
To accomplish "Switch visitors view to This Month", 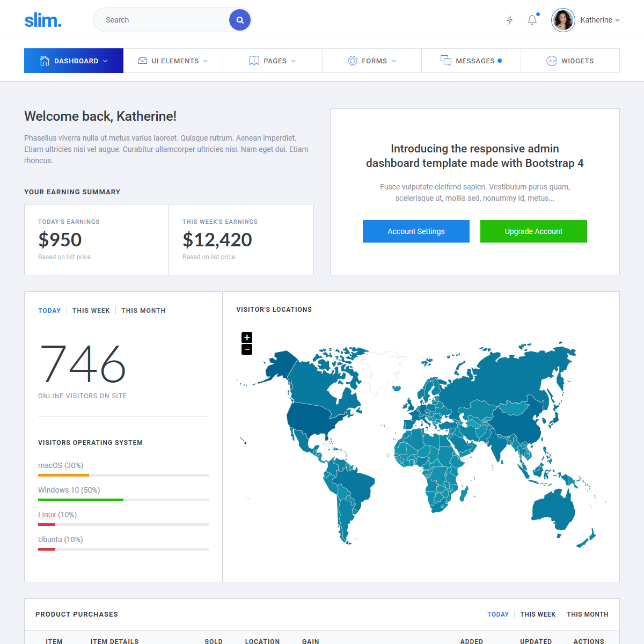I will coord(143,311).
